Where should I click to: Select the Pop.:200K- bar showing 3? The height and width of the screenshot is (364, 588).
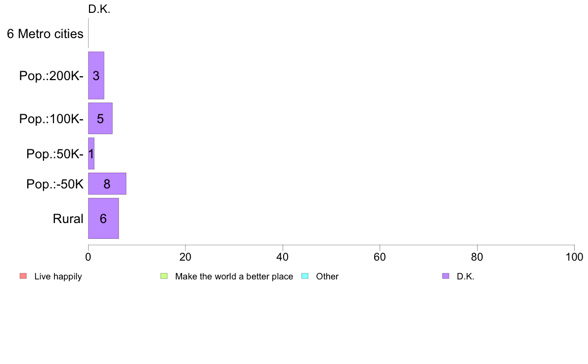(96, 75)
